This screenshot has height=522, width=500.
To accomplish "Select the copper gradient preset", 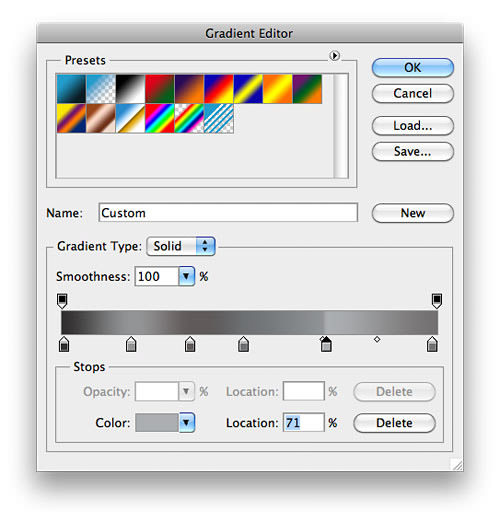I will coord(101,118).
